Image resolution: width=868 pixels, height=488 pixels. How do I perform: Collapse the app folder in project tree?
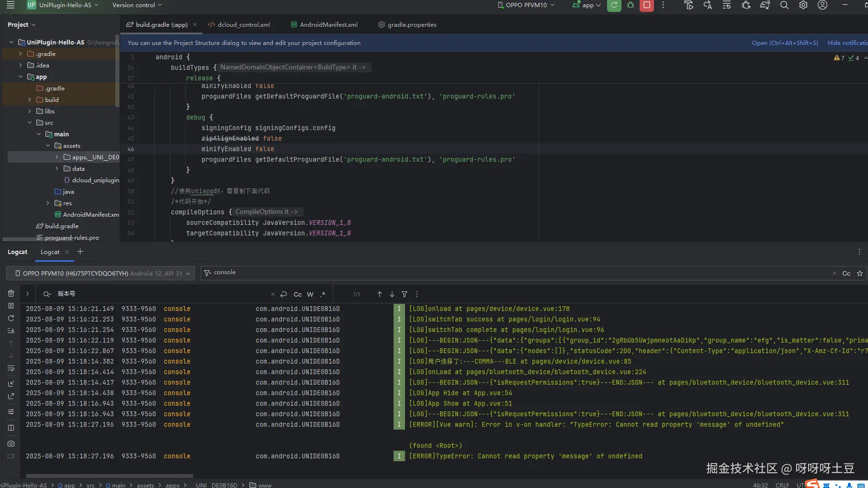pos(21,77)
